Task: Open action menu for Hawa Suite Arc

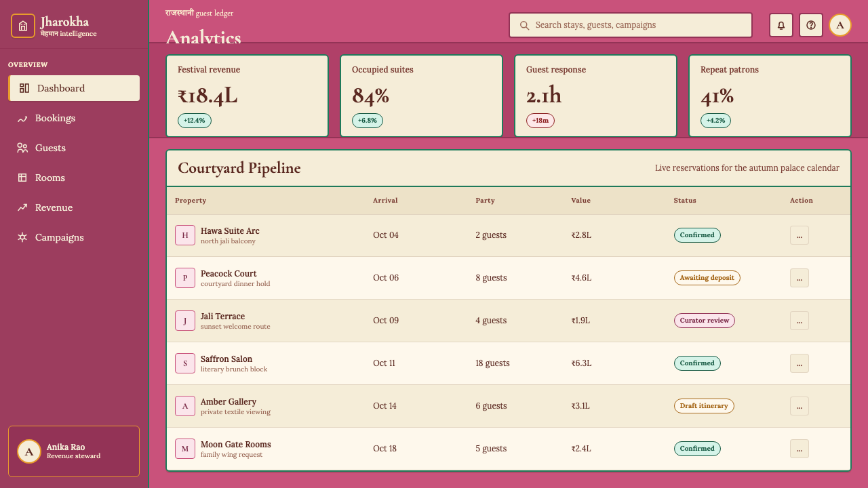Action: pyautogui.click(x=800, y=235)
